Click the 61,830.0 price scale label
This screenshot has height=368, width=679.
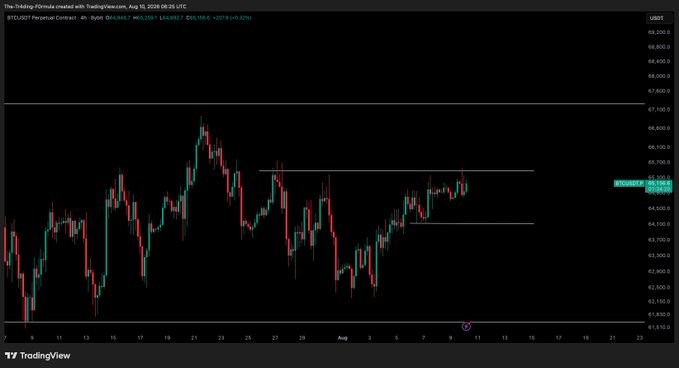click(659, 314)
